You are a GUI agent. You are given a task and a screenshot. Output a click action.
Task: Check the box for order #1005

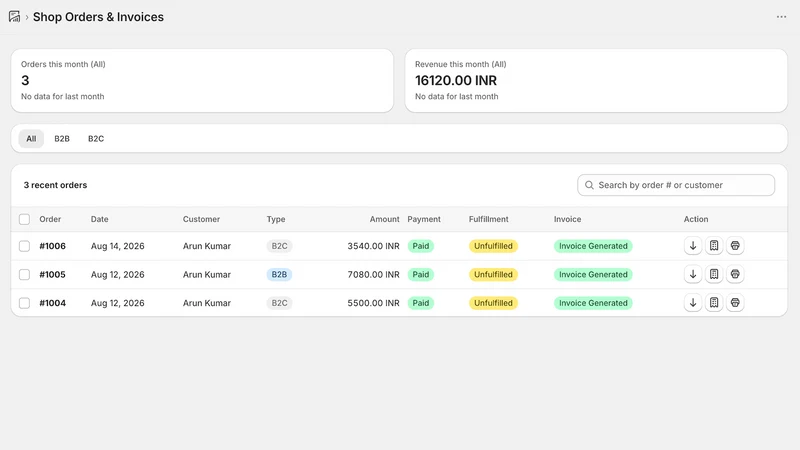(24, 274)
